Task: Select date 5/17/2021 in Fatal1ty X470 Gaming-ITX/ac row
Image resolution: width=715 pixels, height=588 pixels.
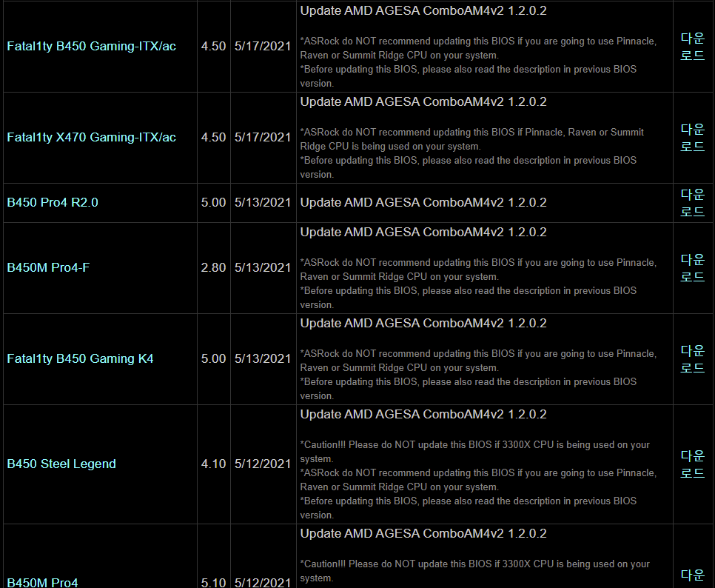Action: coord(263,137)
